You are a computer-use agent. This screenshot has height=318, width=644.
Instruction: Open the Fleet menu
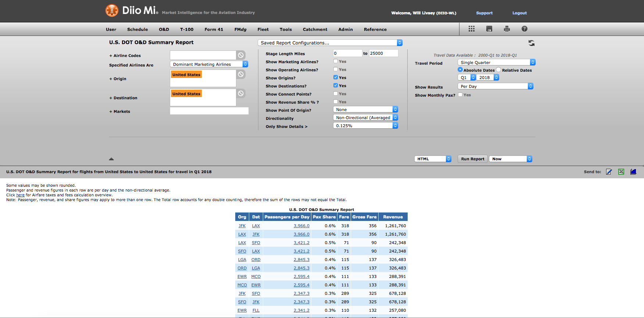click(263, 29)
